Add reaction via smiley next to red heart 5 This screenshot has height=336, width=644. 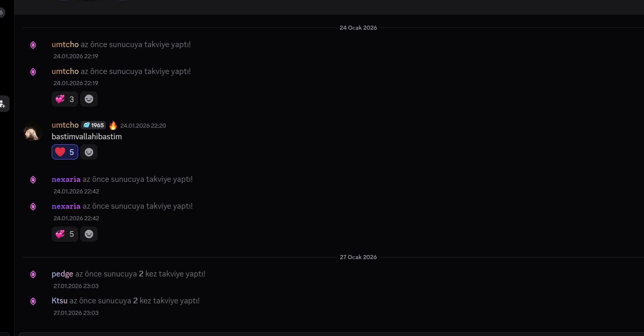pos(89,152)
